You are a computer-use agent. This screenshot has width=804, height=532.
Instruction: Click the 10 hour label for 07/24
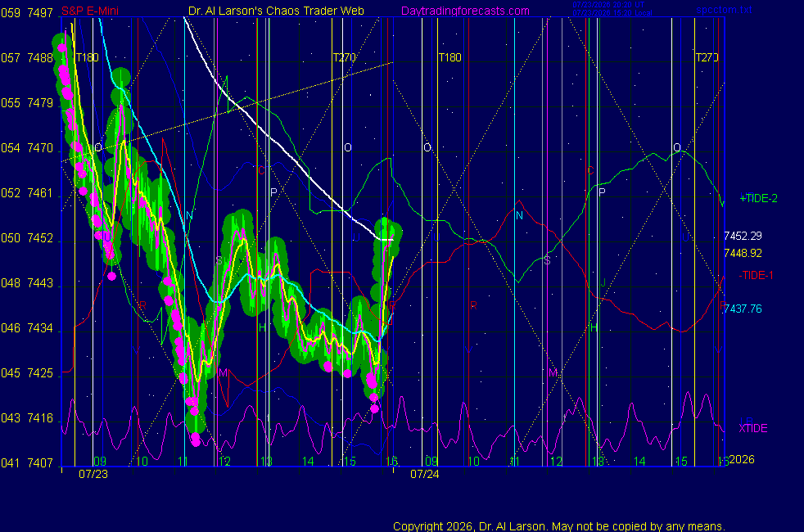[x=473, y=462]
